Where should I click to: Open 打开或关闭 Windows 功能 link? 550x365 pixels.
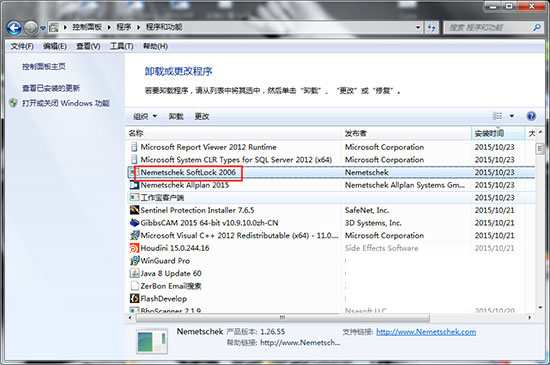pos(66,103)
